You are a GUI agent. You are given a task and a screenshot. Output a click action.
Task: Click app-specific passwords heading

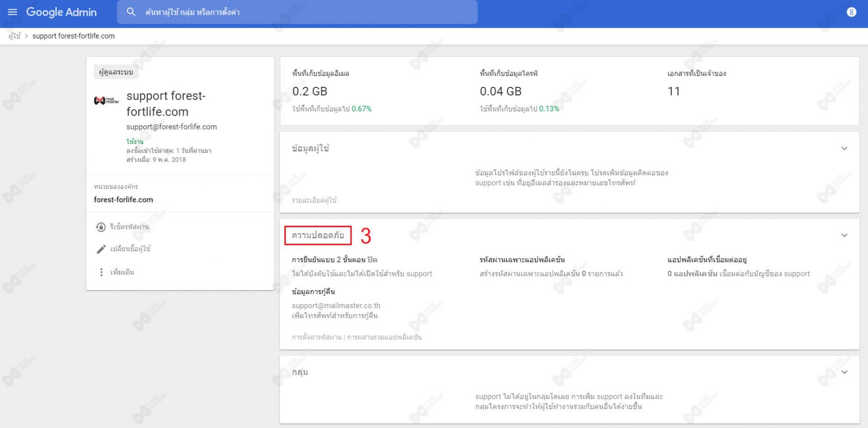522,259
